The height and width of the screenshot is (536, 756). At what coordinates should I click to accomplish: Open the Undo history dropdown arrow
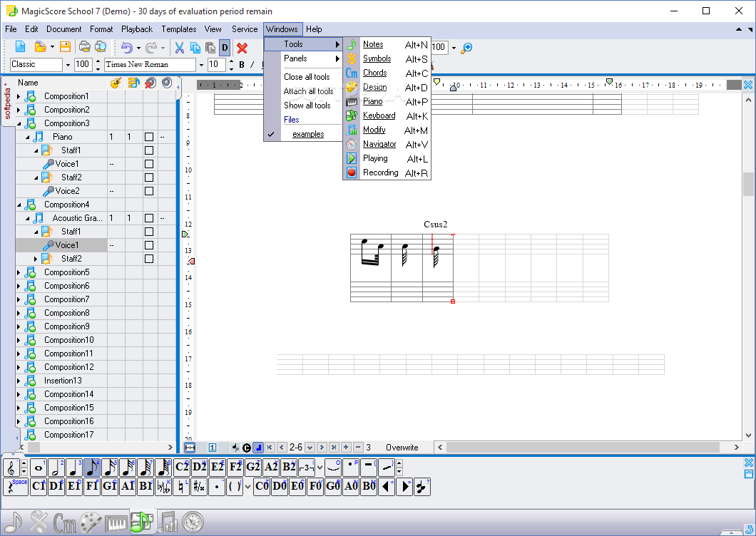(x=138, y=47)
